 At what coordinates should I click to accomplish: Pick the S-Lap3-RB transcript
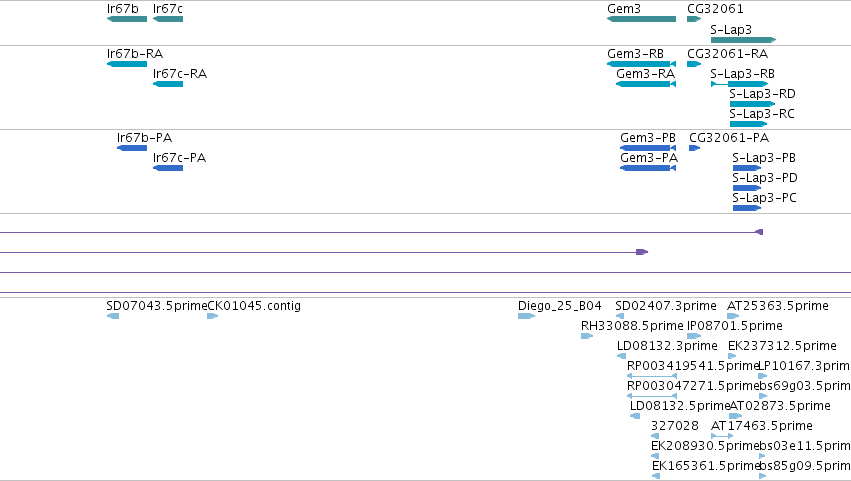coord(739,84)
